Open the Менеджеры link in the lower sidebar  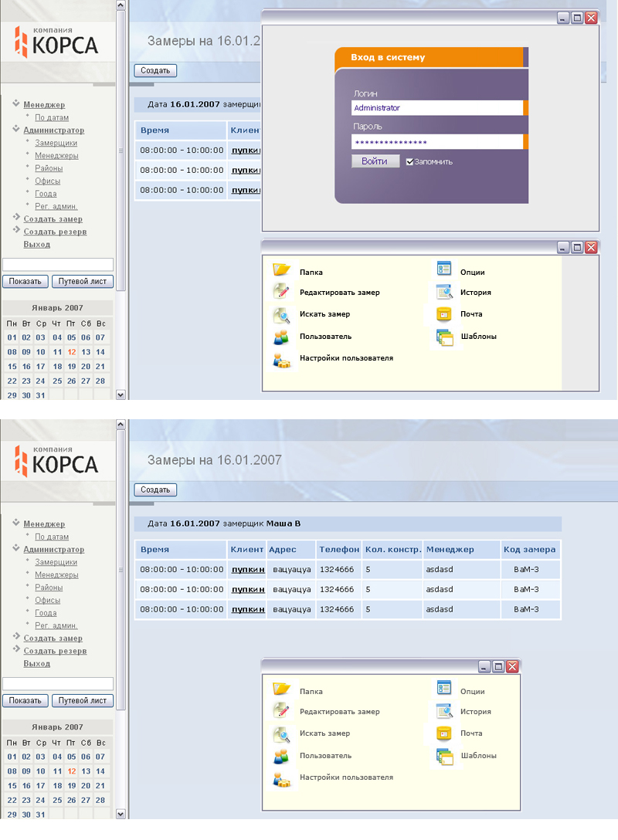(x=57, y=575)
